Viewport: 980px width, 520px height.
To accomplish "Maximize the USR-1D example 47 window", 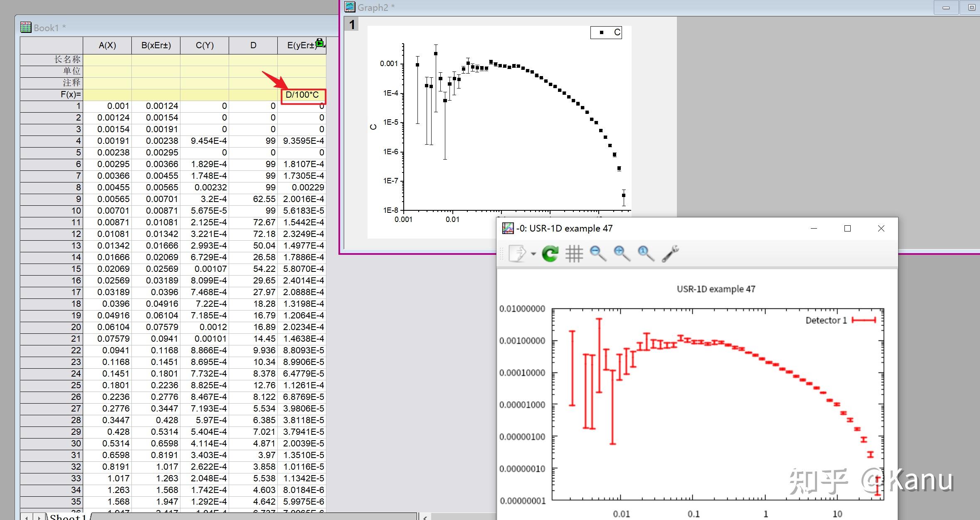I will tap(847, 228).
